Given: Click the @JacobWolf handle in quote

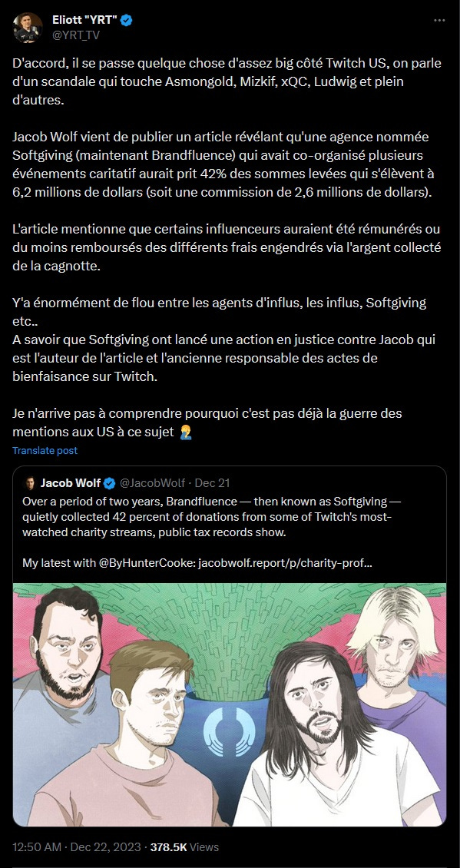Looking at the screenshot, I should click(x=152, y=483).
